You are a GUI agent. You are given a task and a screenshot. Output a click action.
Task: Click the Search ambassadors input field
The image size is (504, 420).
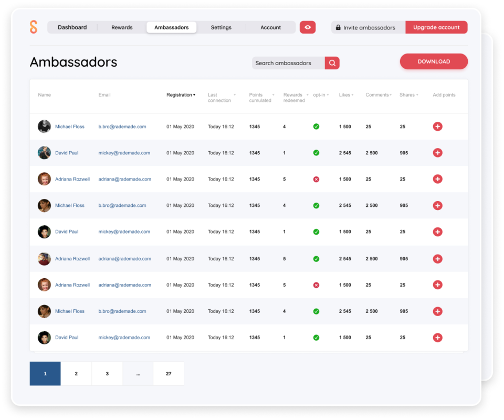(x=288, y=63)
